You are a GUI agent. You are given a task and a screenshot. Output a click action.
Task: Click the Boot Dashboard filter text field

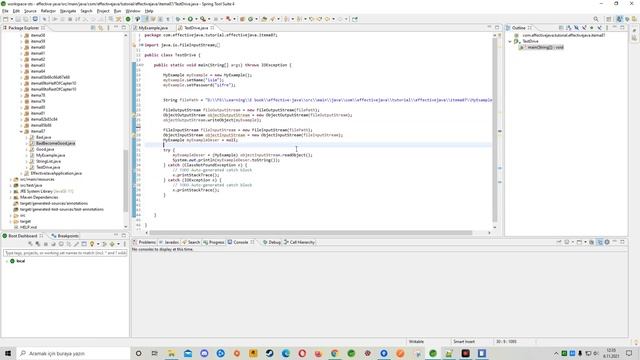[x=65, y=253]
